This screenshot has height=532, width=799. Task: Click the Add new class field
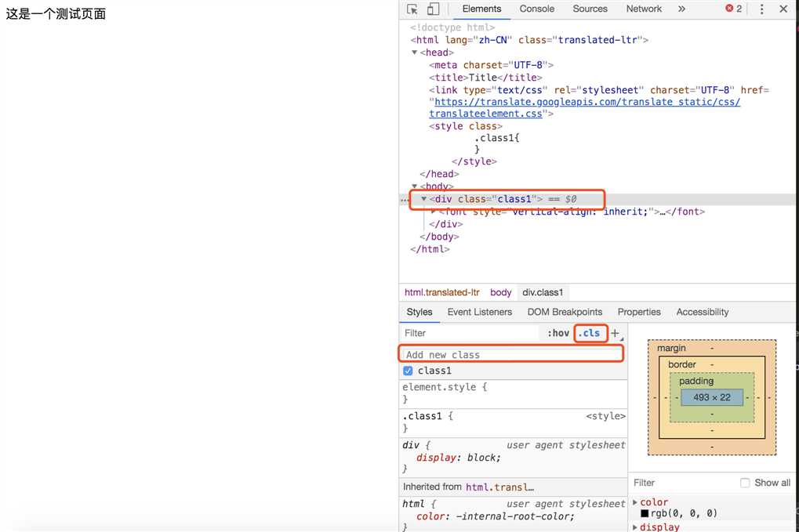point(511,354)
